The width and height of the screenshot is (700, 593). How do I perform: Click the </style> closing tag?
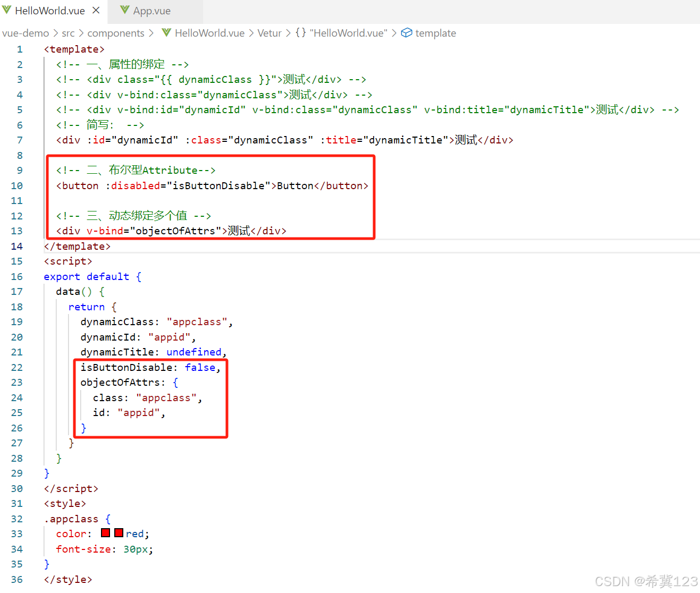coord(68,579)
